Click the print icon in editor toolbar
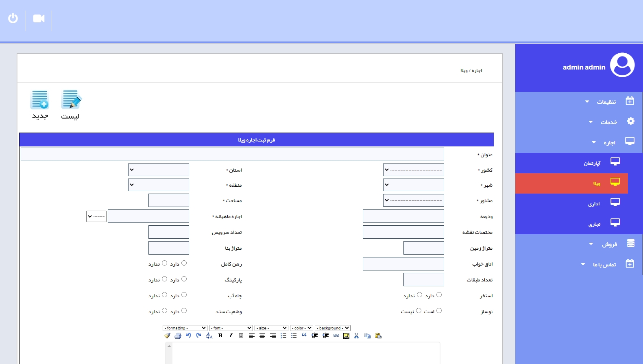Screen dimensions: 643x364 tap(178, 336)
